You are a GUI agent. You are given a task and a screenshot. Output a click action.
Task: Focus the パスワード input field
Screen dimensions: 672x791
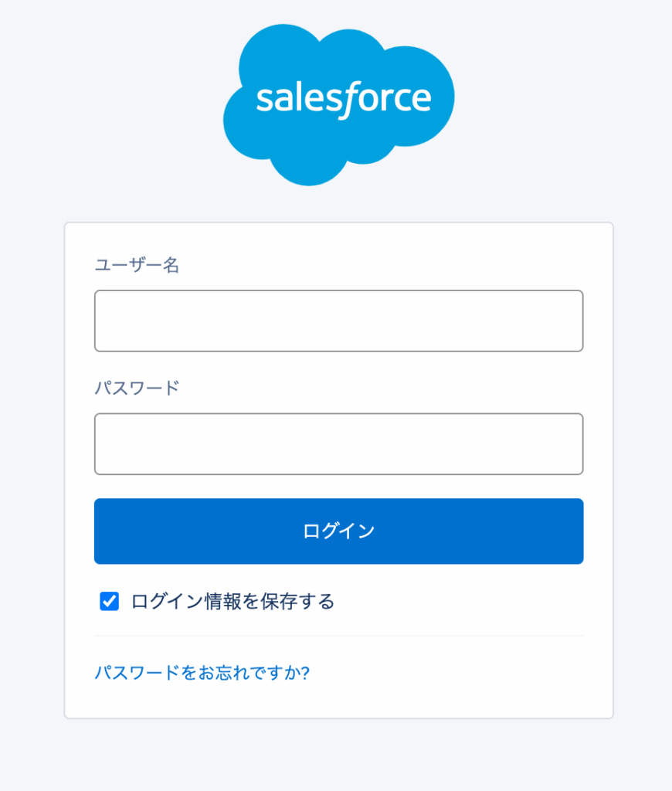(x=338, y=444)
